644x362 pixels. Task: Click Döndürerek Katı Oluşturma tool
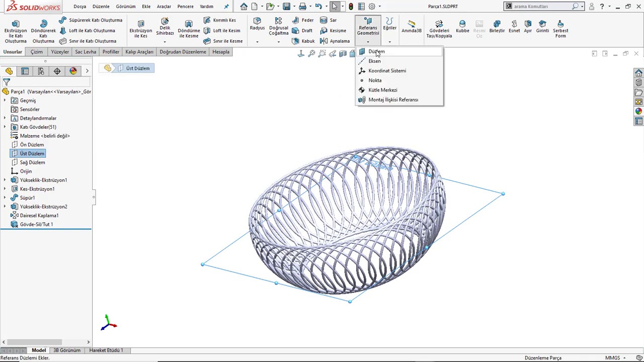pyautogui.click(x=43, y=32)
